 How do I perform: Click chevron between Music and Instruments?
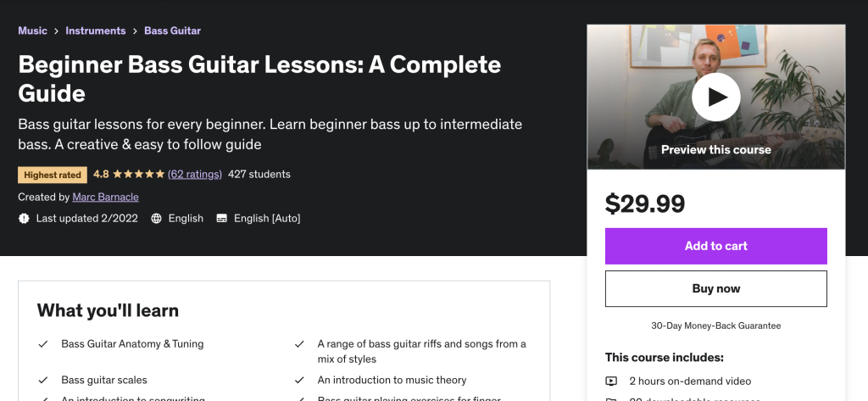point(57,31)
